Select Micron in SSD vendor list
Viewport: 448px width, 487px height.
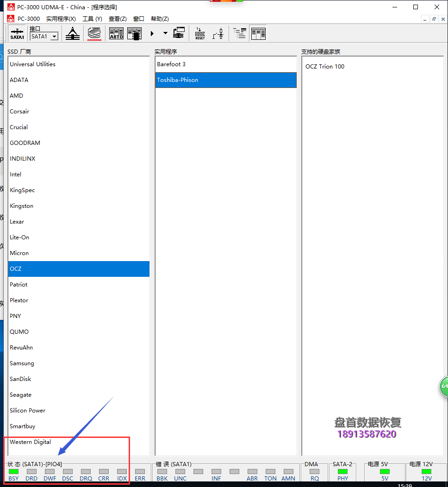point(79,253)
